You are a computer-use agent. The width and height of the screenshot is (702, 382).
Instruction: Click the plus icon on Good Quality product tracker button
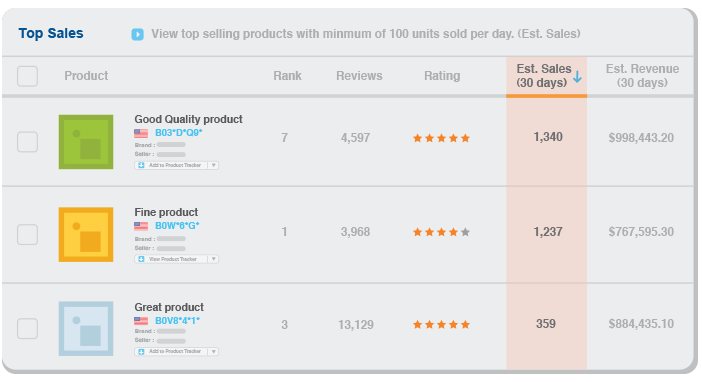click(x=141, y=165)
